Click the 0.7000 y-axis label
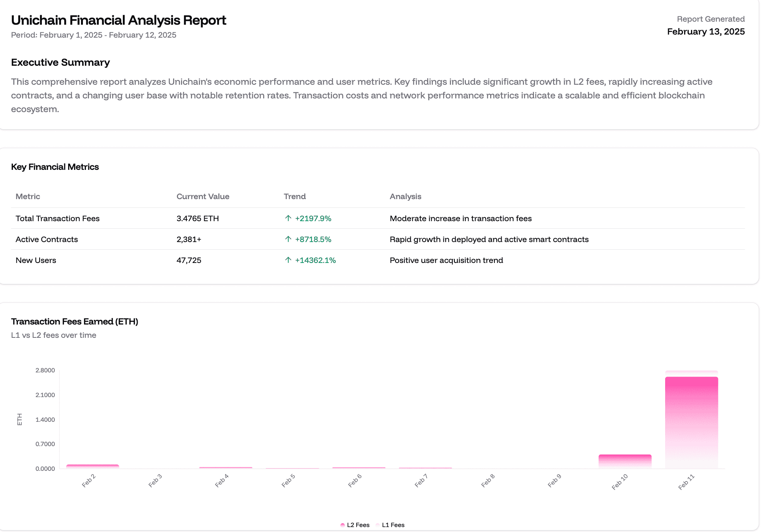This screenshot has width=772, height=532. coord(45,444)
